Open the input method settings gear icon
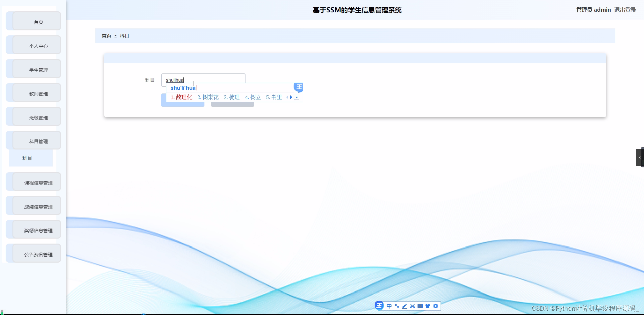Image resolution: width=644 pixels, height=315 pixels. [x=435, y=306]
